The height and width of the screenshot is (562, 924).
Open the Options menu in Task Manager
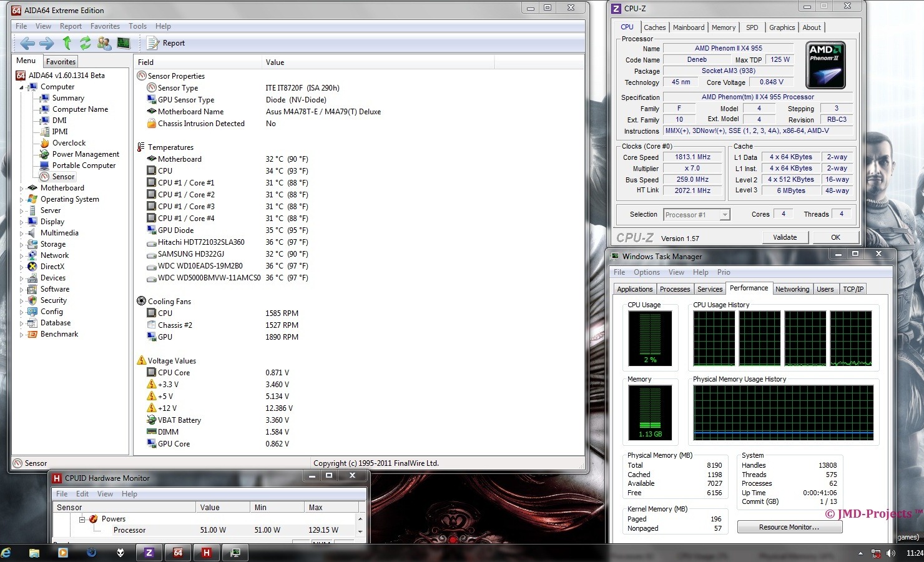tap(647, 272)
